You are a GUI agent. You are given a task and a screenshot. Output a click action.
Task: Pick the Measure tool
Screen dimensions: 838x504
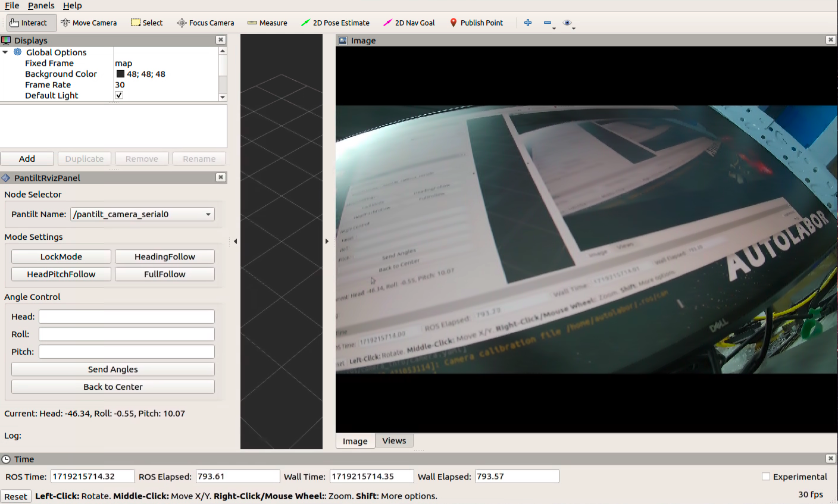pyautogui.click(x=267, y=23)
